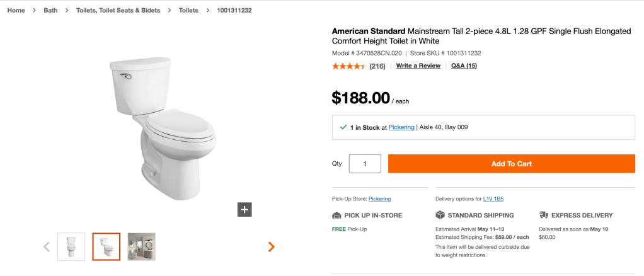This screenshot has height=276, width=644.
Task: Select the first toilet thumbnail
Action: click(x=71, y=247)
